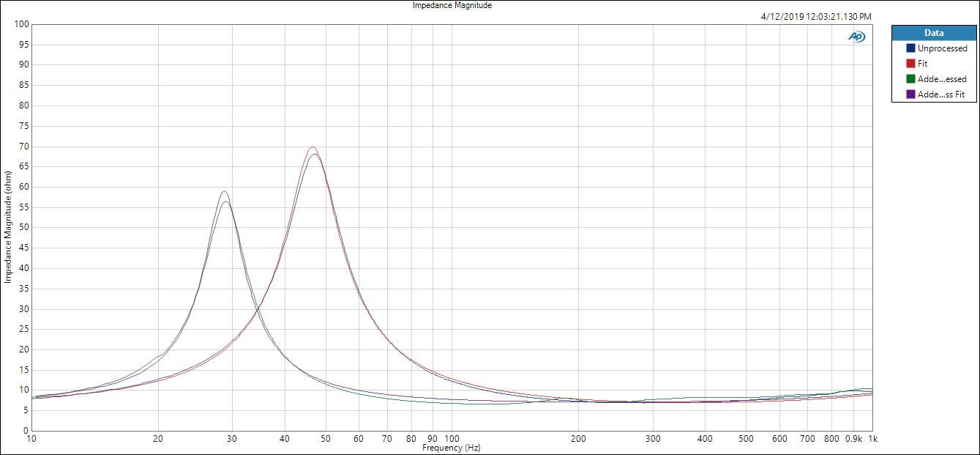Click the 10 frequency axis start label

point(31,439)
